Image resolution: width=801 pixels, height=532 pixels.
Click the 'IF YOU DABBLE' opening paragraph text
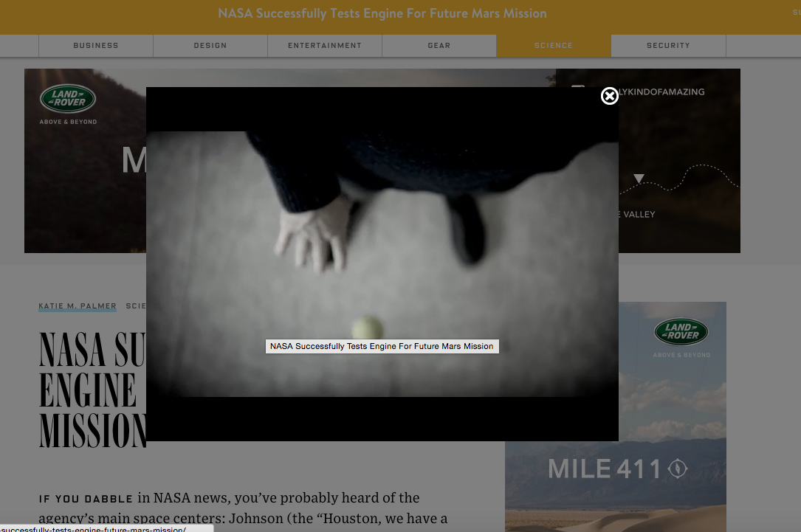tap(243, 508)
